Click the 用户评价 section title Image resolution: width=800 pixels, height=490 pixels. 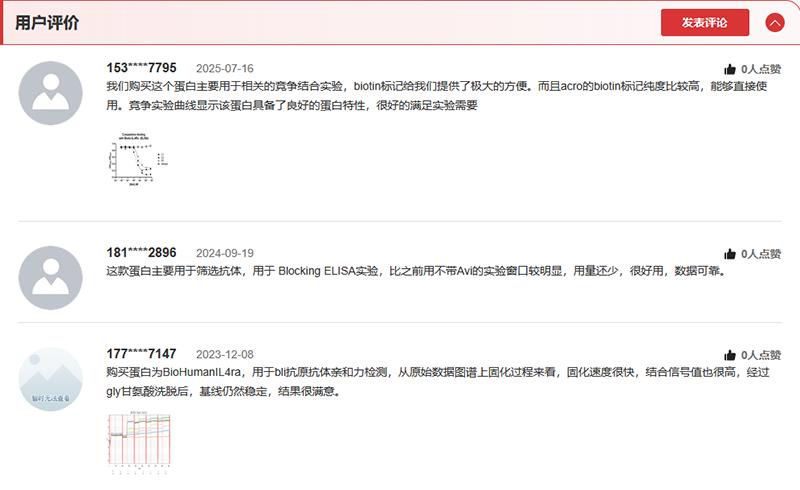pyautogui.click(x=47, y=23)
